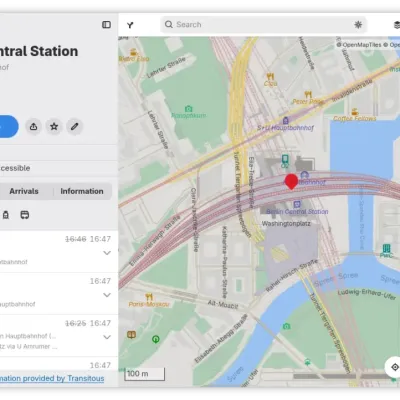Open the map layers icon

397,25
